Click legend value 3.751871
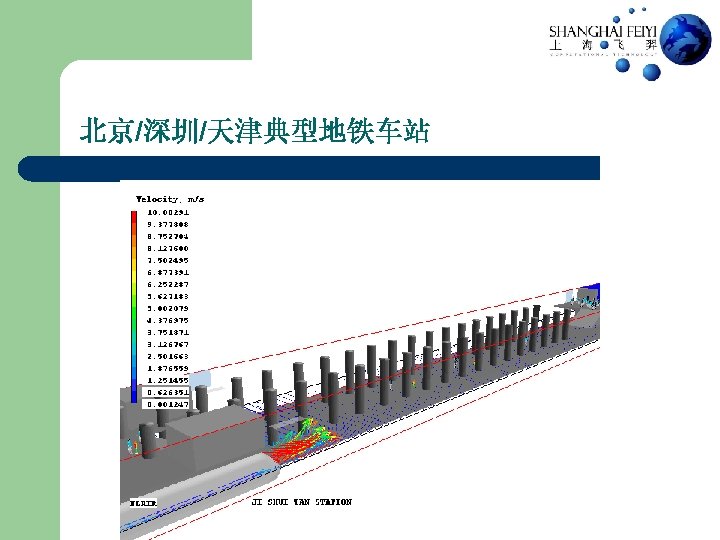The image size is (720, 540). (x=168, y=332)
